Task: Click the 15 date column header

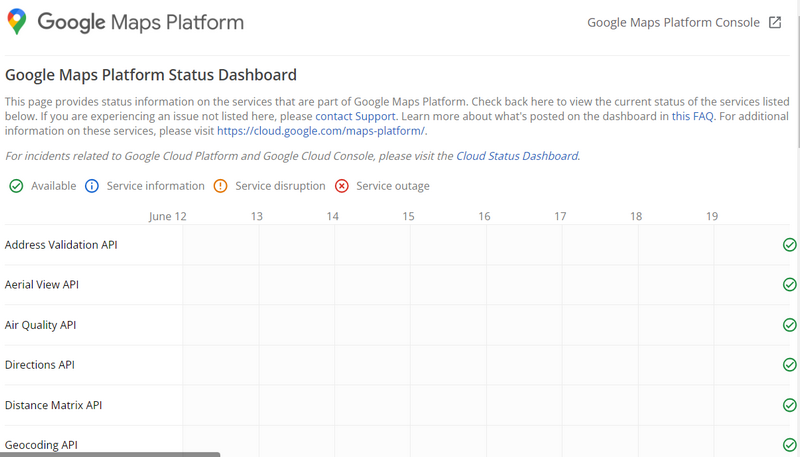Action: [408, 216]
